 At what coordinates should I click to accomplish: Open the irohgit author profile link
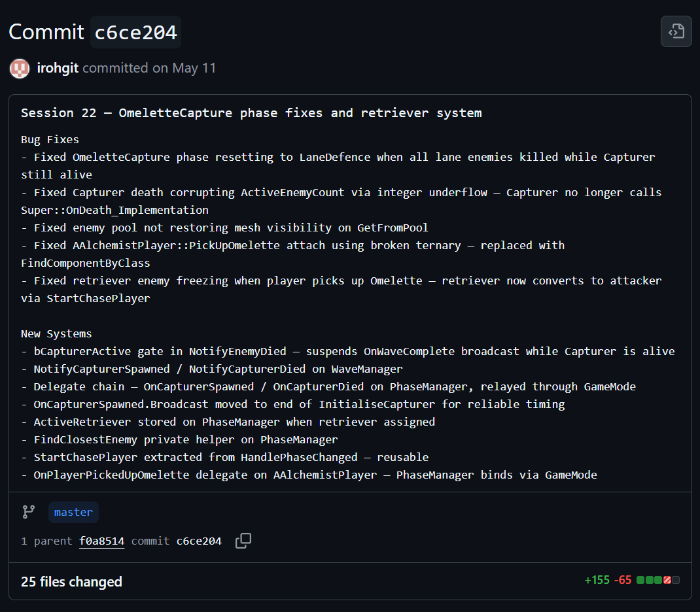tap(58, 68)
